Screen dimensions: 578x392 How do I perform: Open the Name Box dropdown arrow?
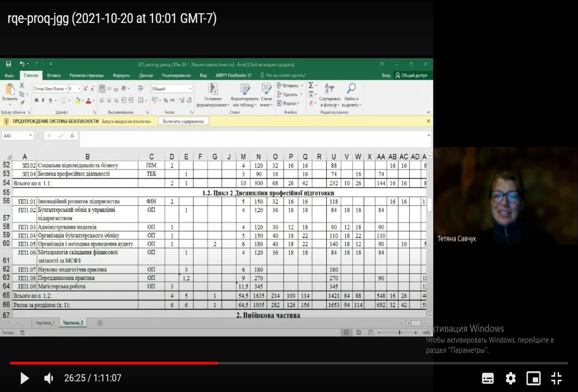31,135
